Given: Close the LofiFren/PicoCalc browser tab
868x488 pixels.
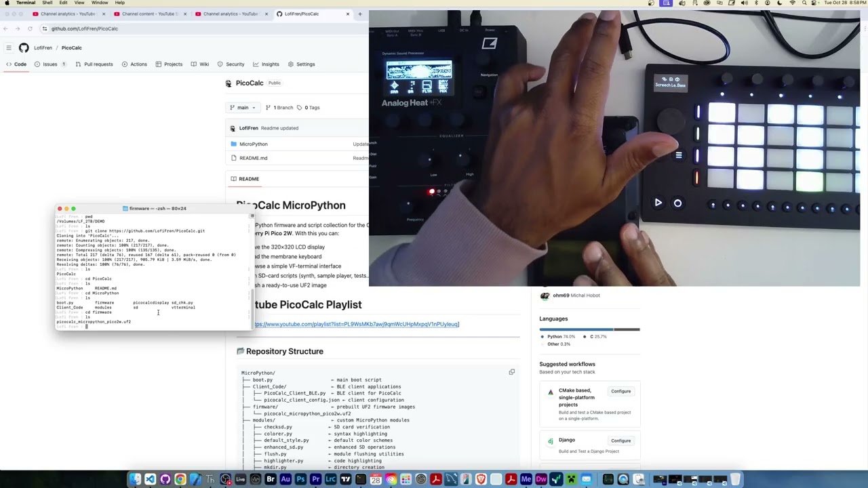Looking at the screenshot, I should [x=348, y=14].
